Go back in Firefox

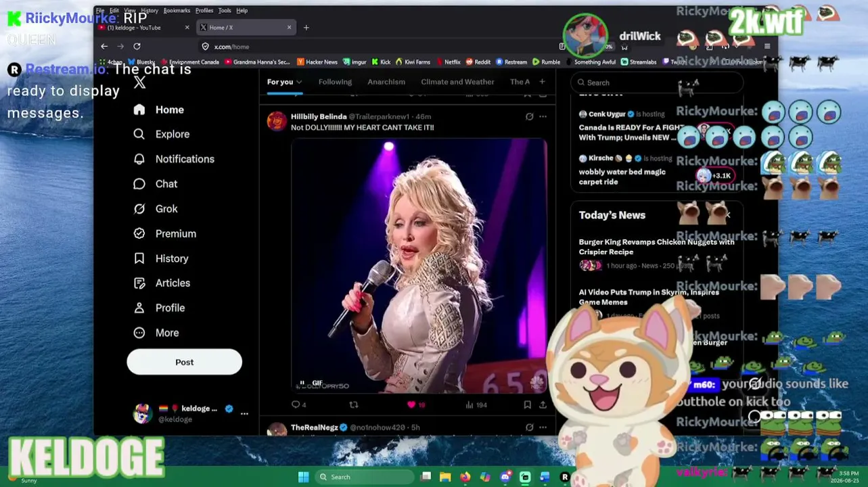104,47
